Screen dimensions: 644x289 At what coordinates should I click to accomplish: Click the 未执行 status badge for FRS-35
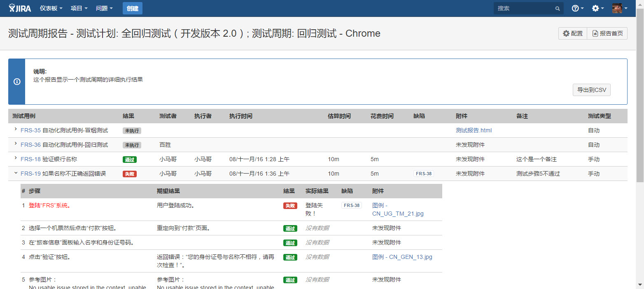click(132, 131)
